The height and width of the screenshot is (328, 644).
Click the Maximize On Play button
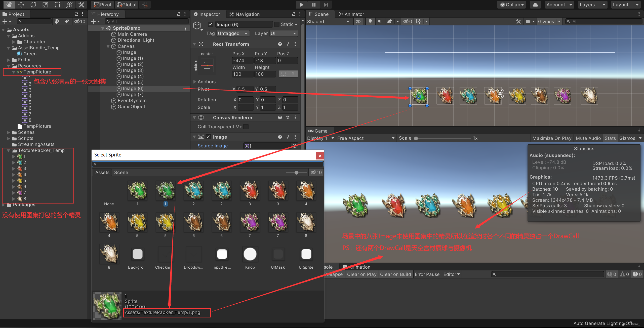[x=552, y=138]
